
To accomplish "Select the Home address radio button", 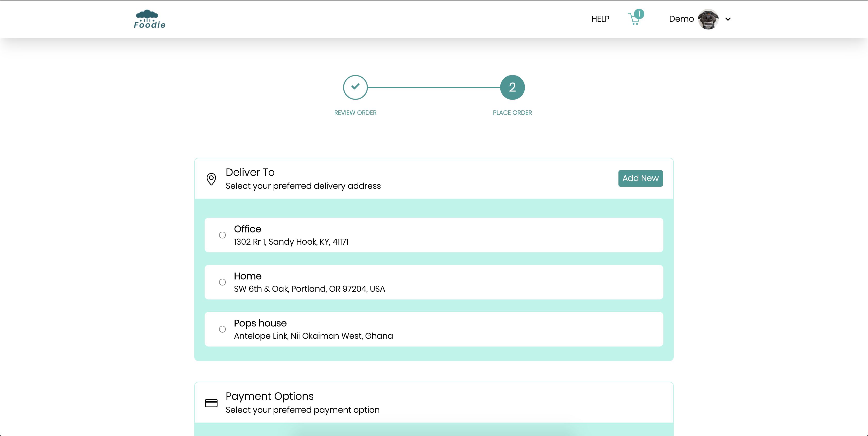I will point(222,282).
